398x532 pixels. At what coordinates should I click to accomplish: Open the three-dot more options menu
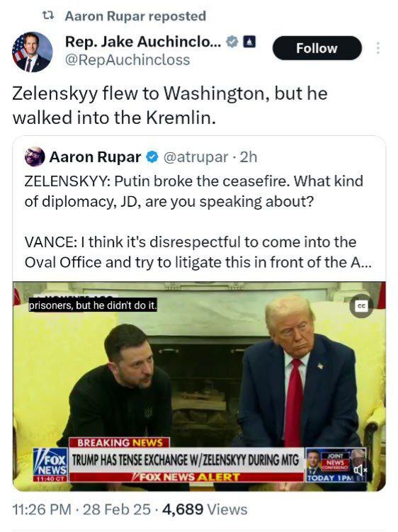click(377, 48)
